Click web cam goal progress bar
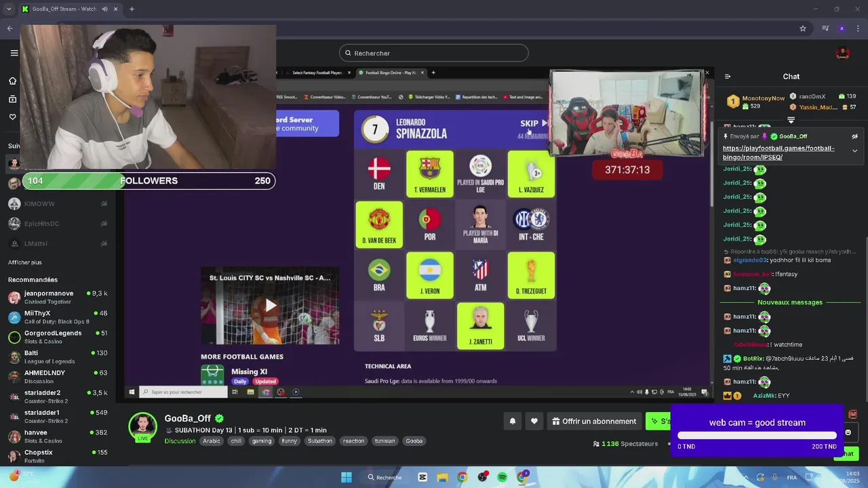 pyautogui.click(x=757, y=435)
